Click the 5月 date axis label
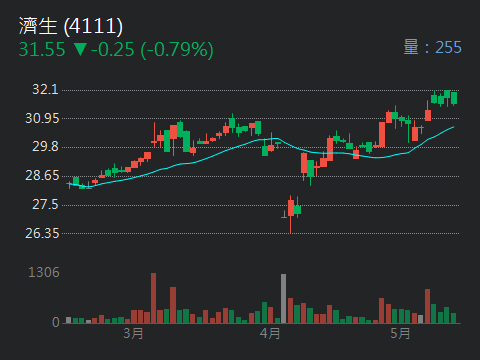Viewport: 480px width, 360px height. click(x=400, y=333)
